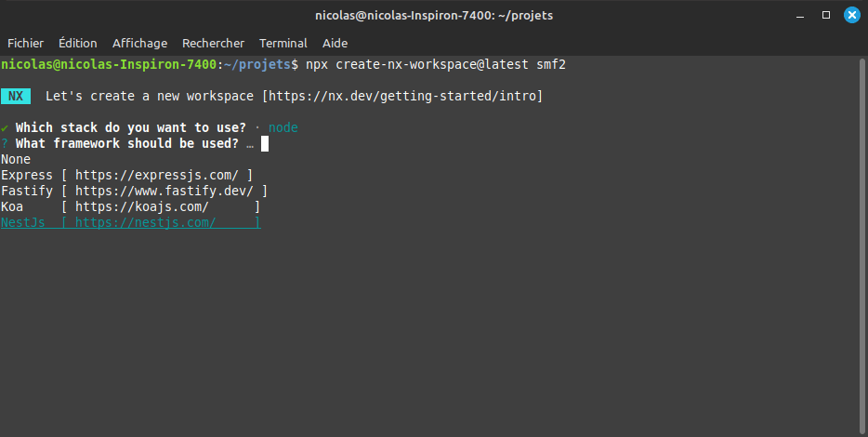
Task: Select the None framework option
Action: pos(16,159)
